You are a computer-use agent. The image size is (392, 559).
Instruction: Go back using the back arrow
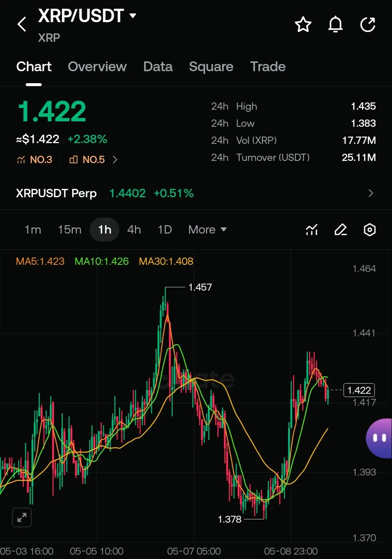22,24
